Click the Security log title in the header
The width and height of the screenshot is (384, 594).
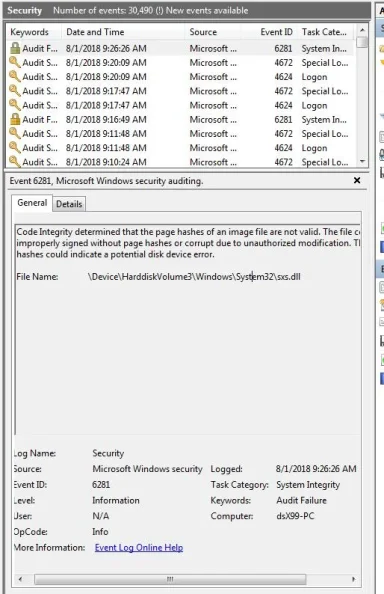25,11
